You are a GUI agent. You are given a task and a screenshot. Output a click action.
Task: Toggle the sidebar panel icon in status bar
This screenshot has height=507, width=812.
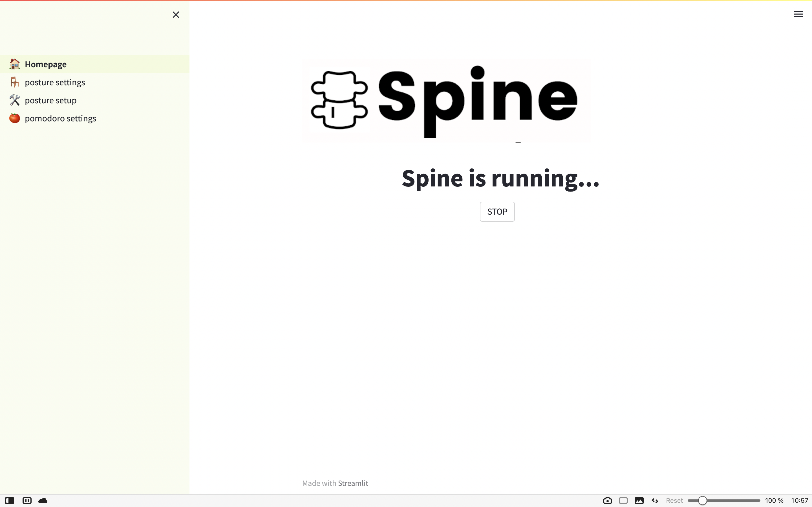coord(10,501)
